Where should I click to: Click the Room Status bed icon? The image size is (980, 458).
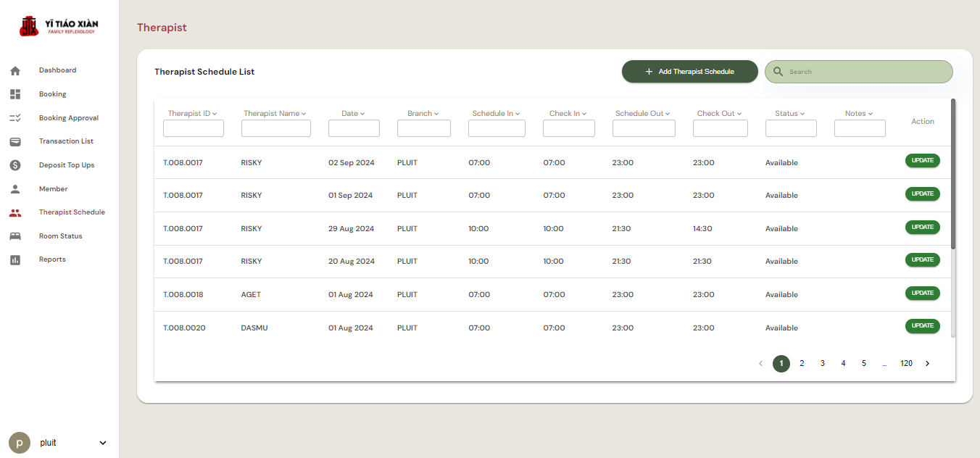[x=15, y=236]
